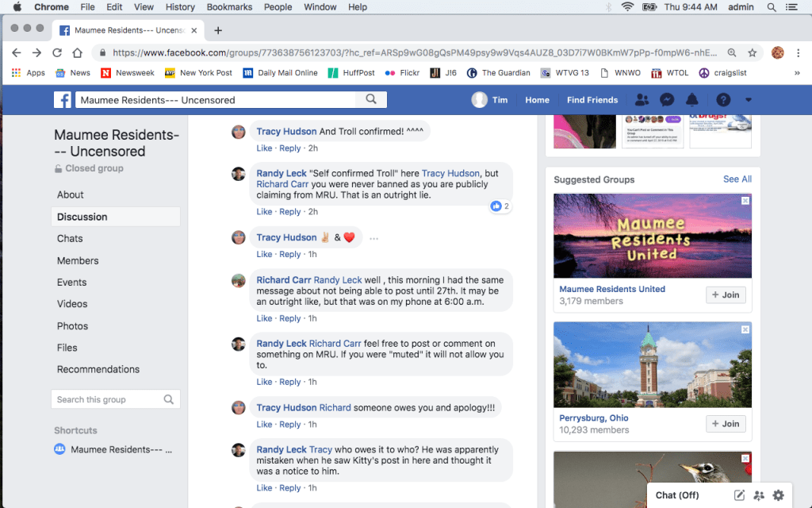Dismiss the Maumee Residents United suggestion
Viewport: 812px width, 508px height.
tap(745, 201)
